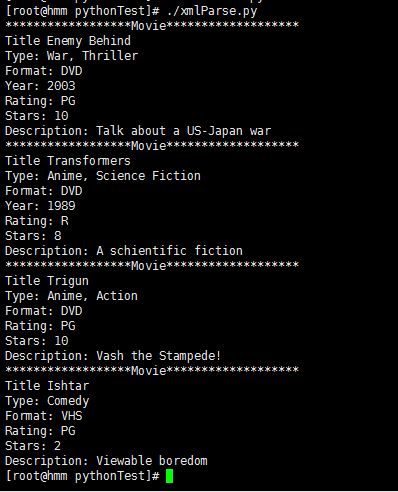
Task: Click 'A schientific fiction' description line
Action: (124, 251)
